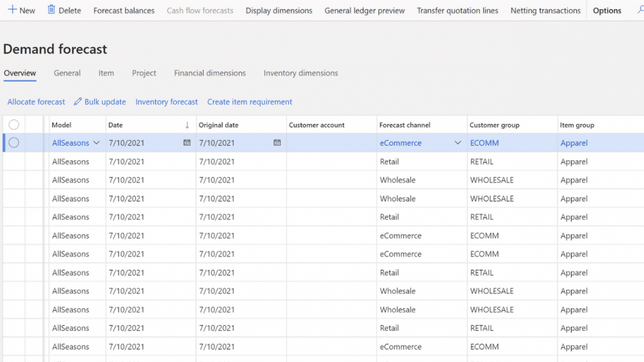Viewport: 644px width, 362px height.
Task: Click the Demand forecast page title
Action: point(55,49)
